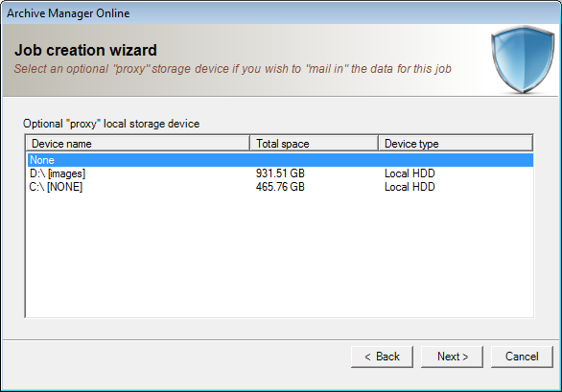Go to previous step with Back button
Image resolution: width=562 pixels, height=392 pixels.
(382, 357)
